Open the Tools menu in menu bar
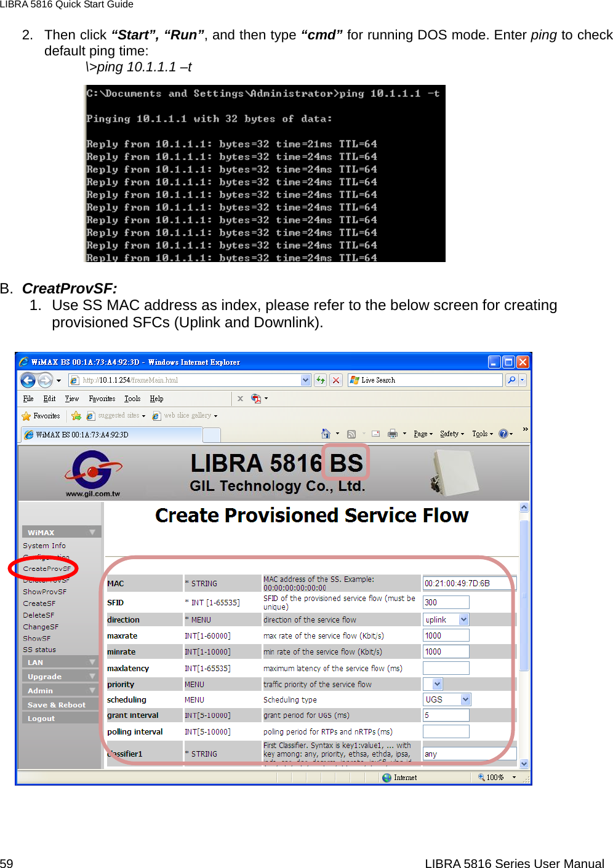 click(x=132, y=399)
